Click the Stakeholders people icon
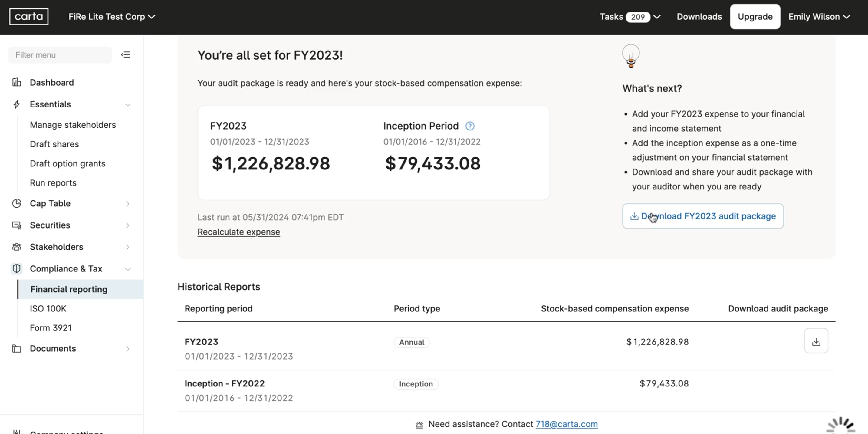 (17, 247)
